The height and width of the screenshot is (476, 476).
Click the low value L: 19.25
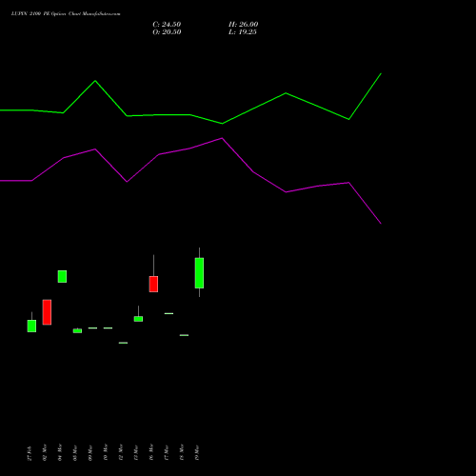(243, 32)
